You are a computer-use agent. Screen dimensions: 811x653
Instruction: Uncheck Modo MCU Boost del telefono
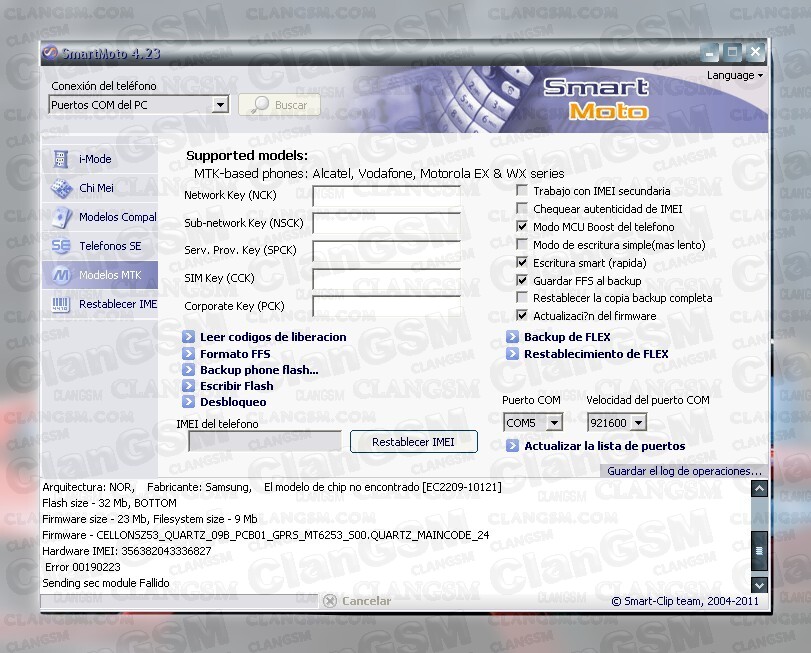(x=522, y=226)
